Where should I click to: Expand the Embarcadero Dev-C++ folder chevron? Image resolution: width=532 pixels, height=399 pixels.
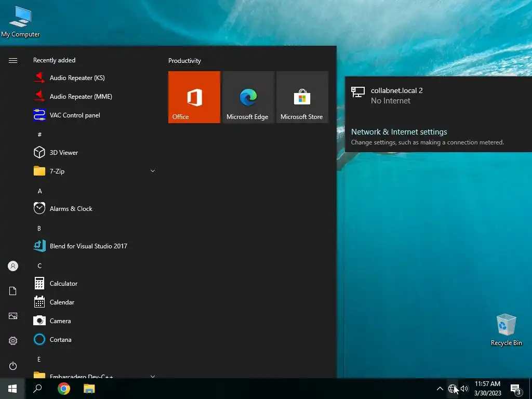(153, 376)
